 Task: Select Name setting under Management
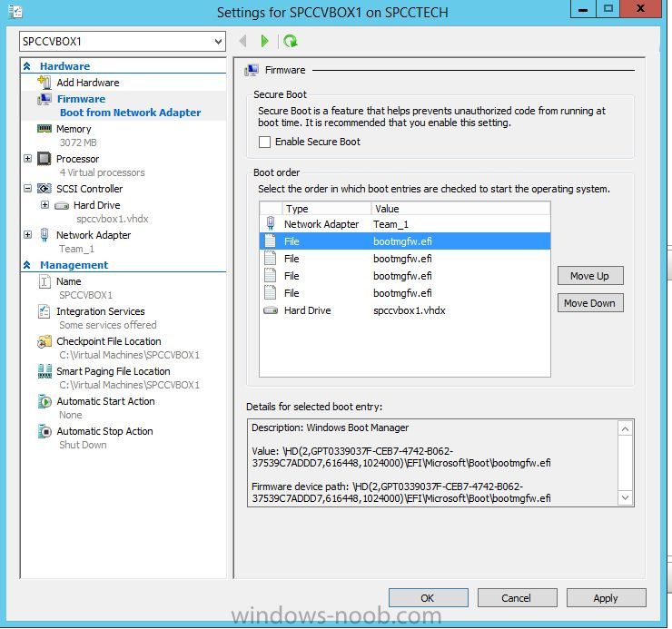(x=69, y=281)
